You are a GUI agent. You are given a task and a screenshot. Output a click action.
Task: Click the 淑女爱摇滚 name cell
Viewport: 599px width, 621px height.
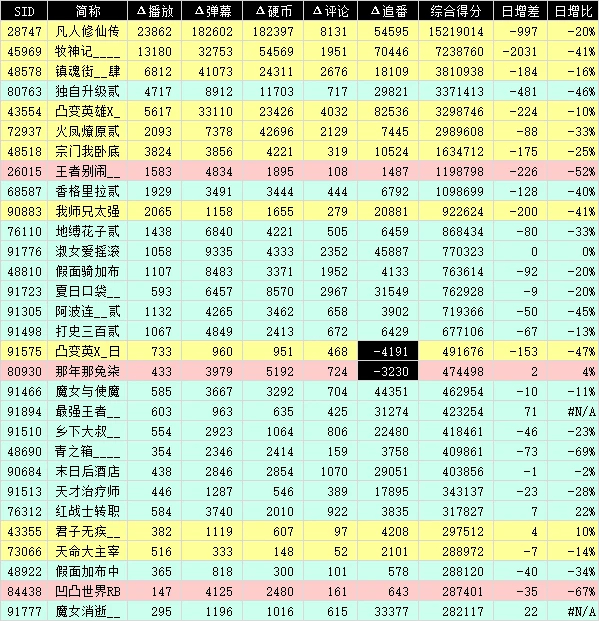point(88,251)
